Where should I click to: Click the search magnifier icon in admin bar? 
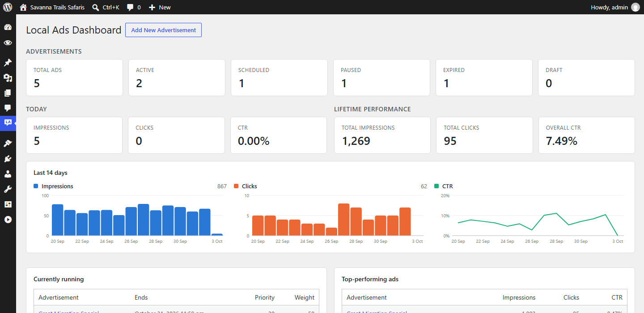(96, 7)
